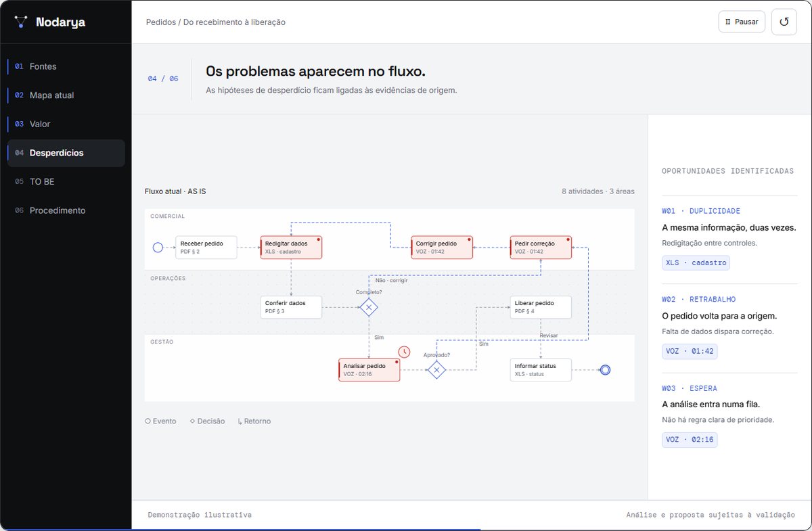This screenshot has width=812, height=531.
Task: Select the Pedir correção activity node
Action: [541, 247]
